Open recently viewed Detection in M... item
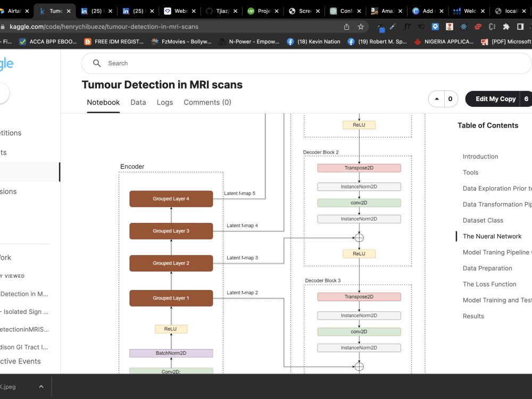532x399 pixels. tap(24, 294)
